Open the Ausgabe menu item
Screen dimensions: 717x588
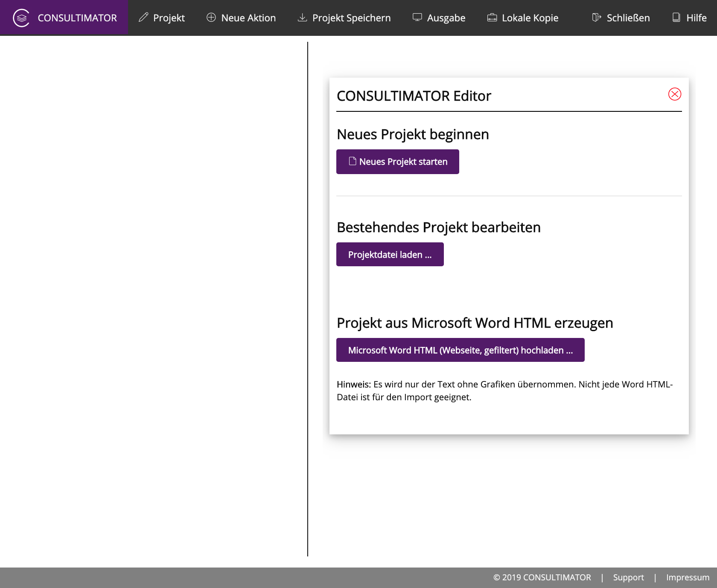pos(439,18)
